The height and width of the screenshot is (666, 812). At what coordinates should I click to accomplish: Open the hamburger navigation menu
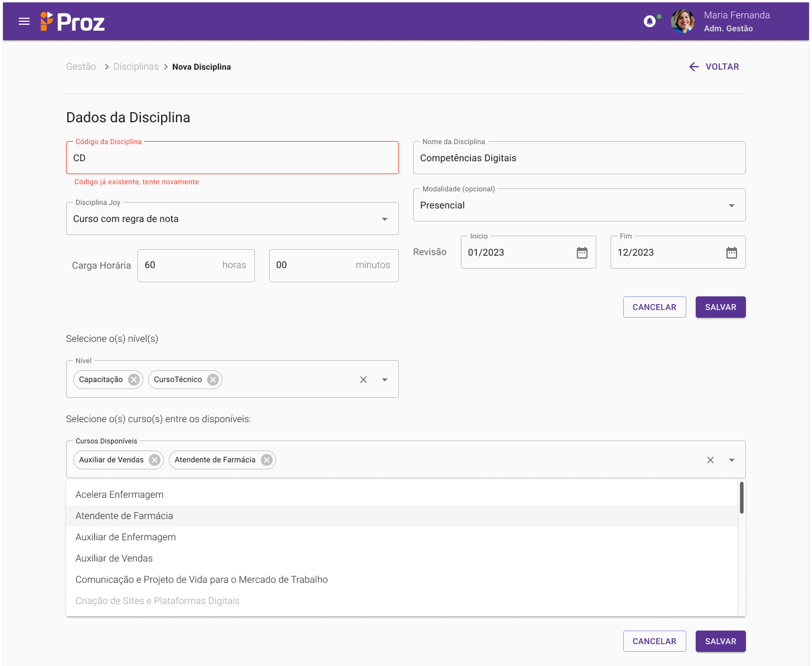click(24, 22)
